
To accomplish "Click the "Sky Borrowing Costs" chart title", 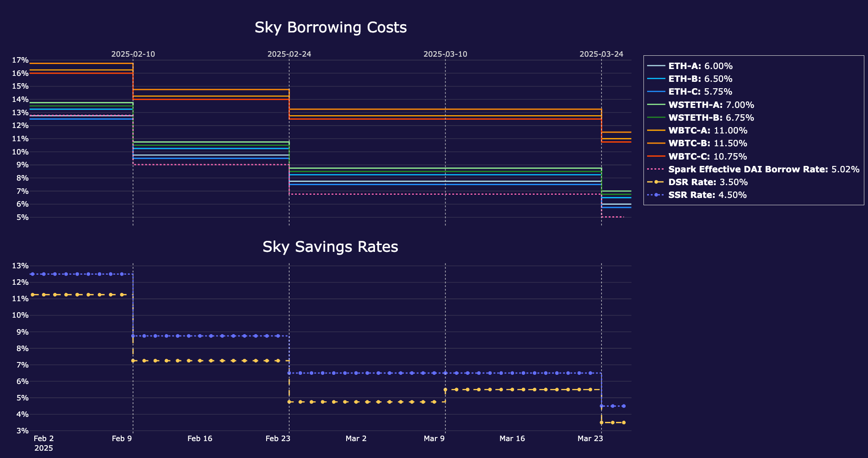I will coord(331,27).
